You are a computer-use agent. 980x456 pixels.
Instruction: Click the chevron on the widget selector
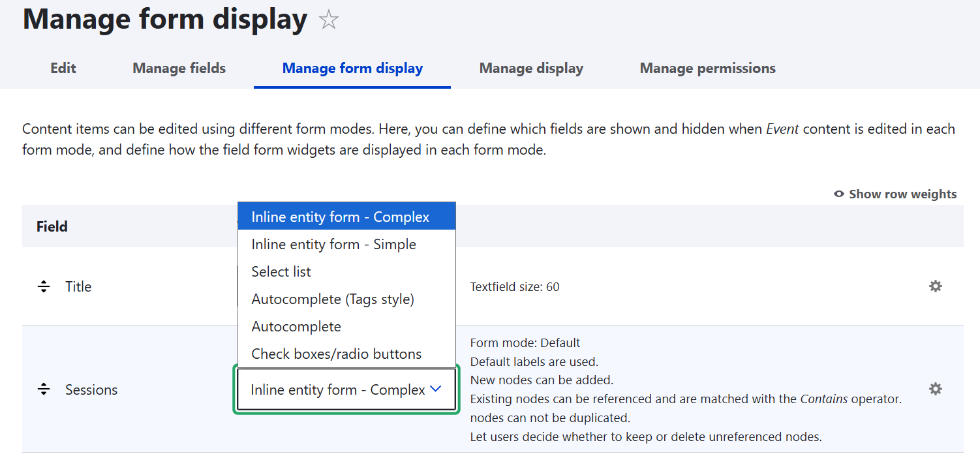[436, 388]
